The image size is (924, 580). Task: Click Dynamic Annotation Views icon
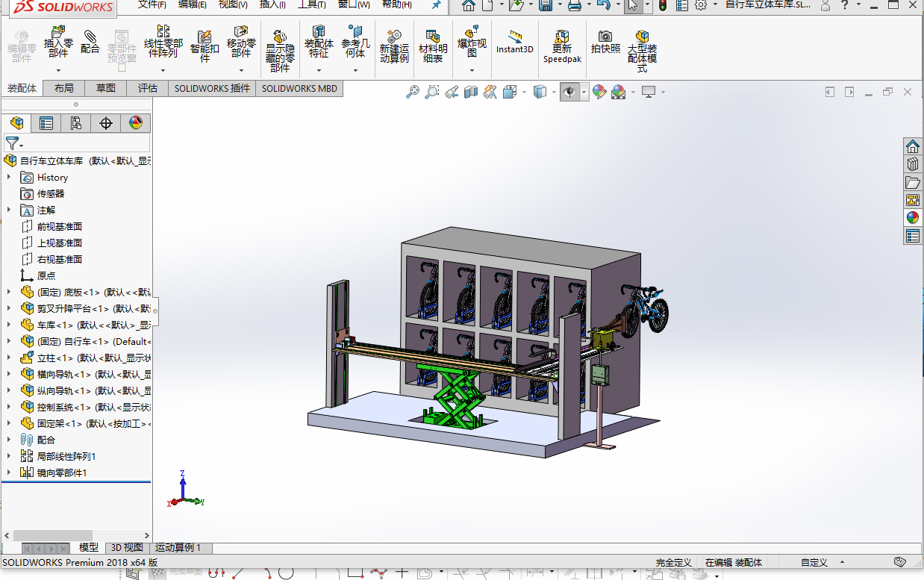pos(490,92)
